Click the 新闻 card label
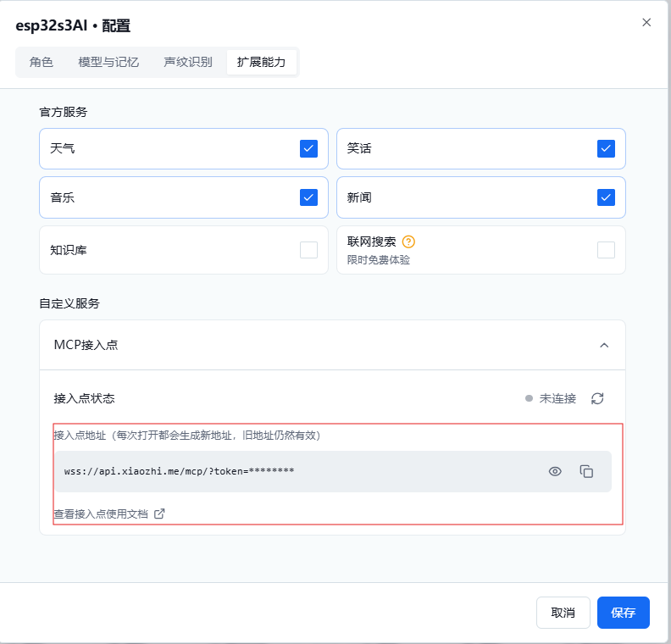This screenshot has width=671, height=644. pos(359,197)
